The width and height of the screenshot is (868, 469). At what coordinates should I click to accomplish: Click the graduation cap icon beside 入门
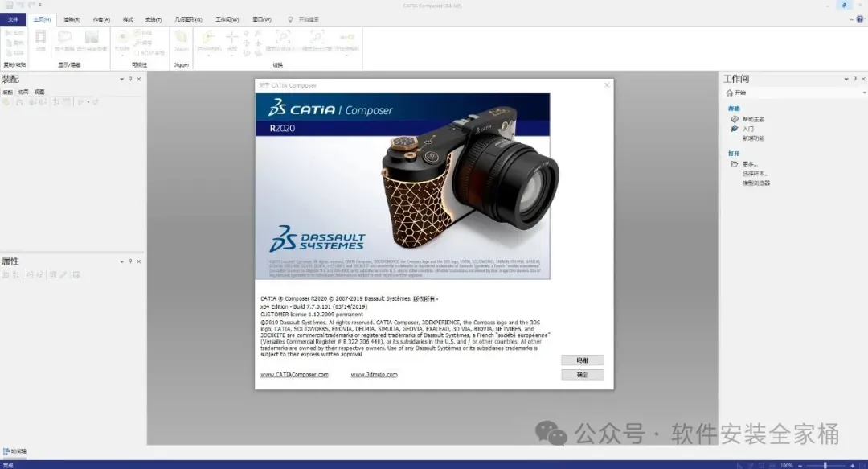pos(735,129)
